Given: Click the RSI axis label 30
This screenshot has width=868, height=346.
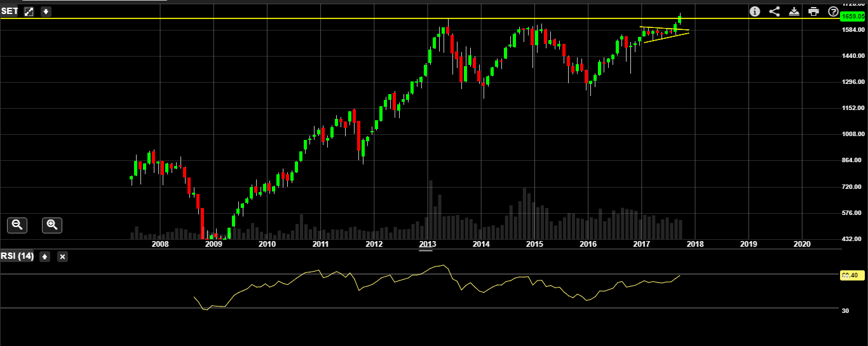Looking at the screenshot, I should [846, 310].
